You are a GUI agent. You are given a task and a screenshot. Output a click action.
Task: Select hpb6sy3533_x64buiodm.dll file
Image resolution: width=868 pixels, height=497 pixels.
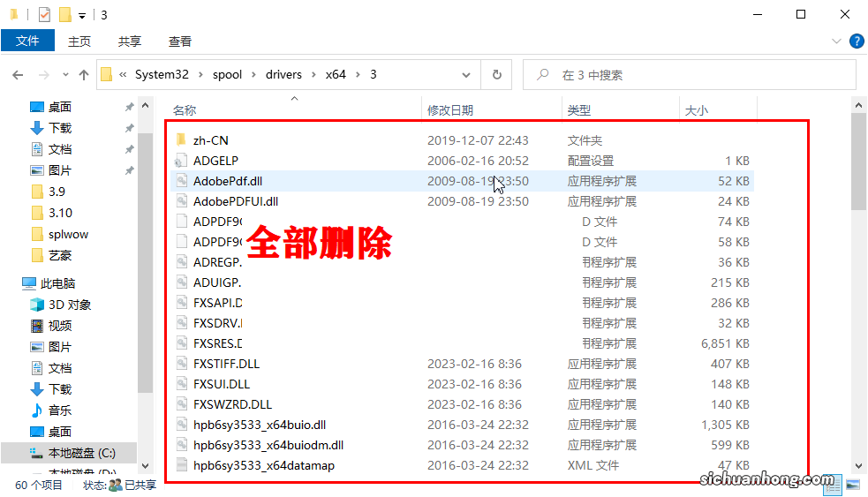pos(462,445)
